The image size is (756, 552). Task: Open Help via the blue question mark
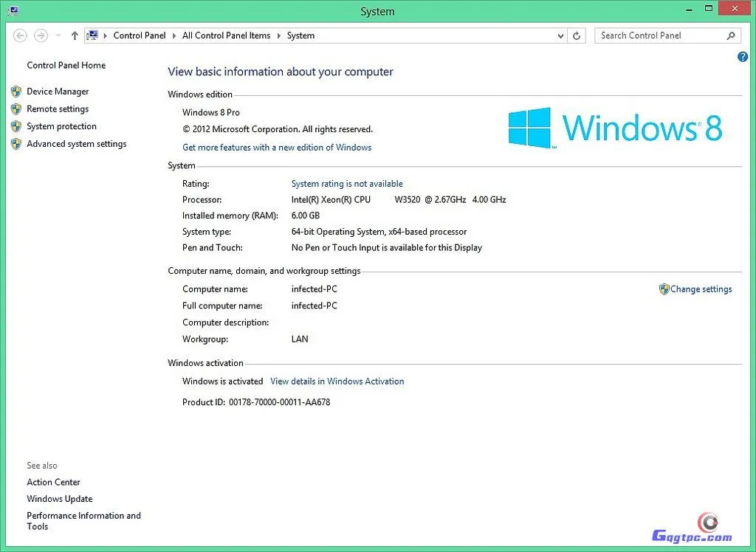point(743,57)
